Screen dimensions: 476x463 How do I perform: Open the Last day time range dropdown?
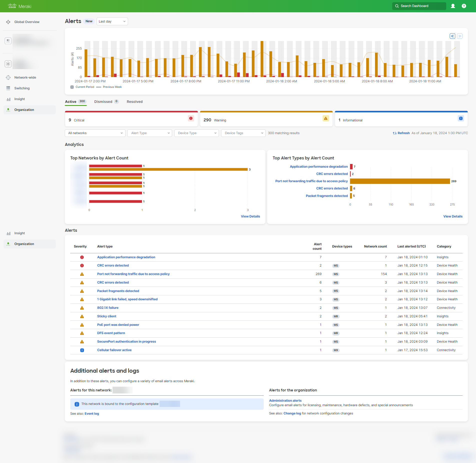click(x=112, y=21)
